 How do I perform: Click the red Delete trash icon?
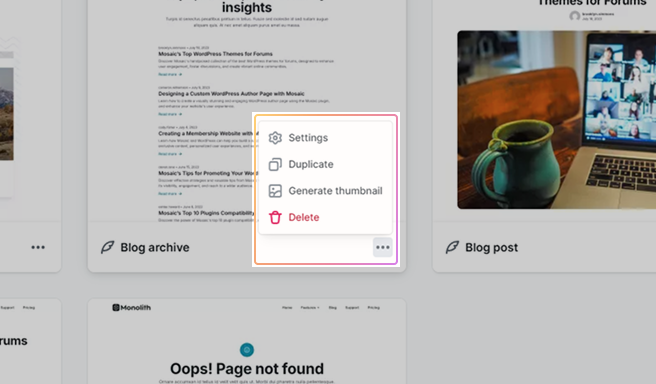click(275, 217)
